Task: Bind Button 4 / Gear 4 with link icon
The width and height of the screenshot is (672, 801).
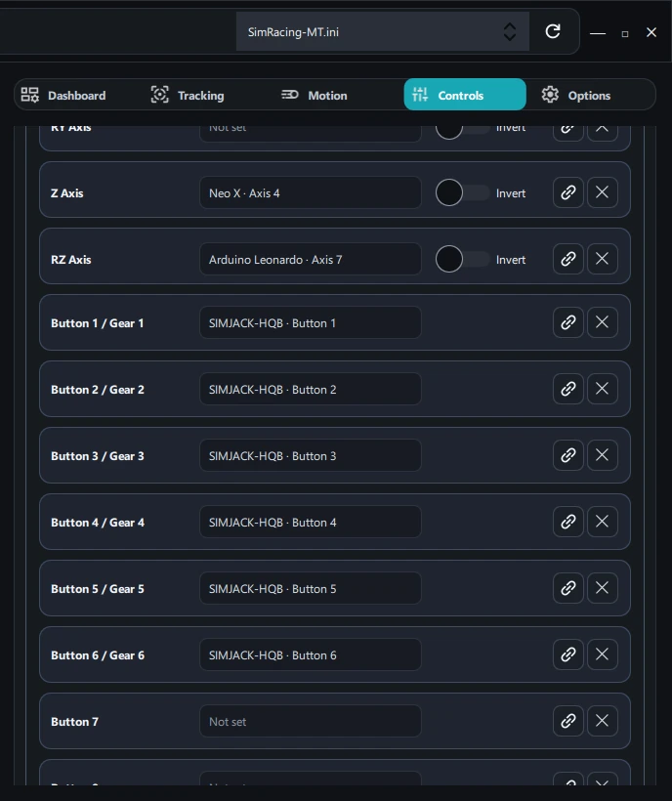Action: point(568,522)
